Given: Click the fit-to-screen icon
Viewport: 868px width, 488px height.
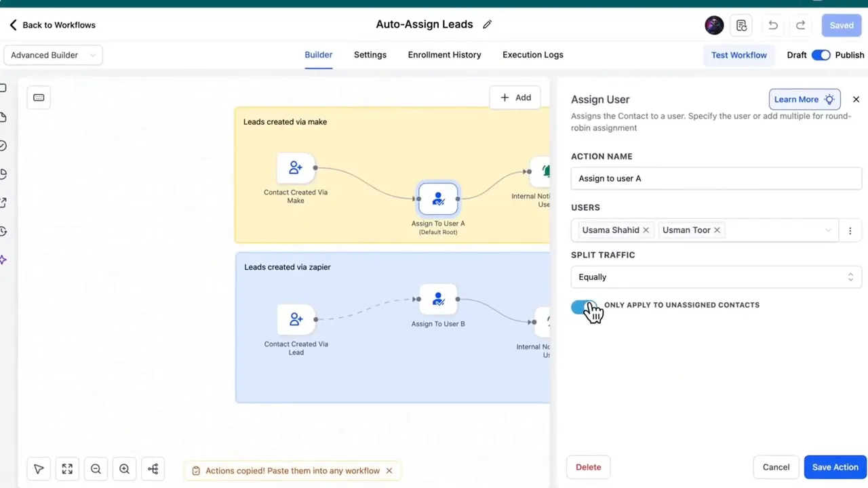Looking at the screenshot, I should pos(67,469).
